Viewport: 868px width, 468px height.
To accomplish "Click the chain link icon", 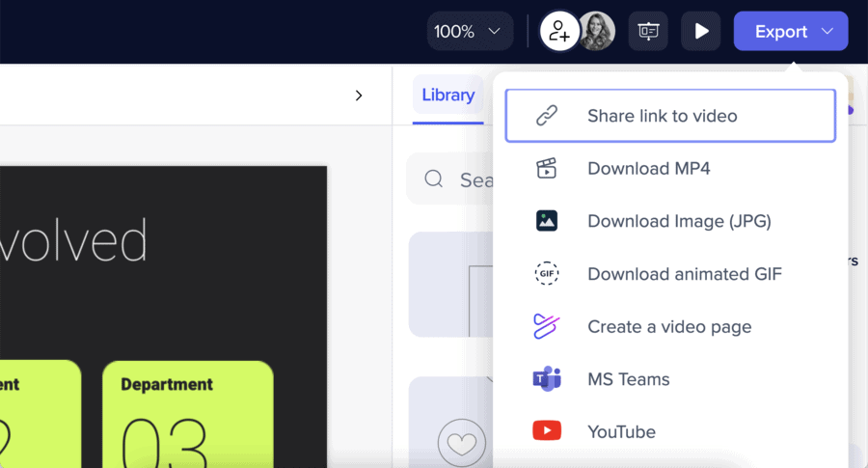I will click(x=547, y=116).
